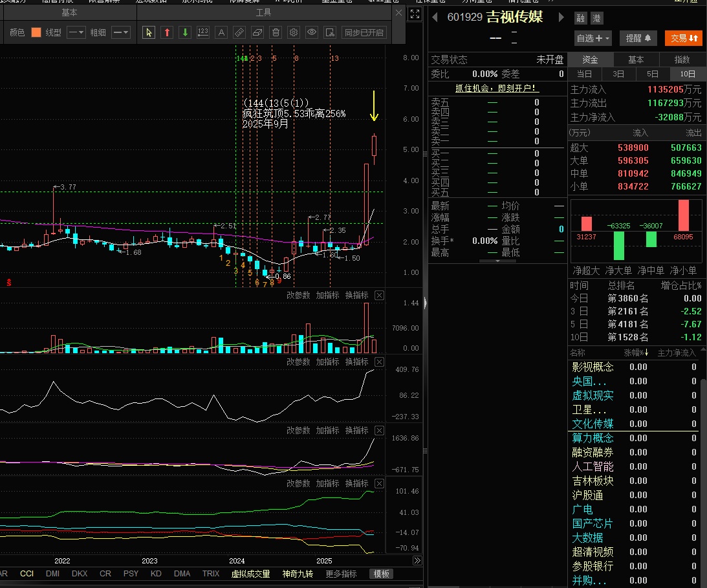The image size is (707, 588).
Task: Click the 港 Hong Kong connect badge
Action: point(596,18)
